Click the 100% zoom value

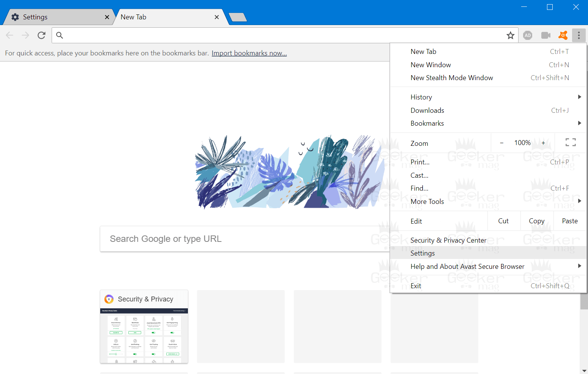522,143
